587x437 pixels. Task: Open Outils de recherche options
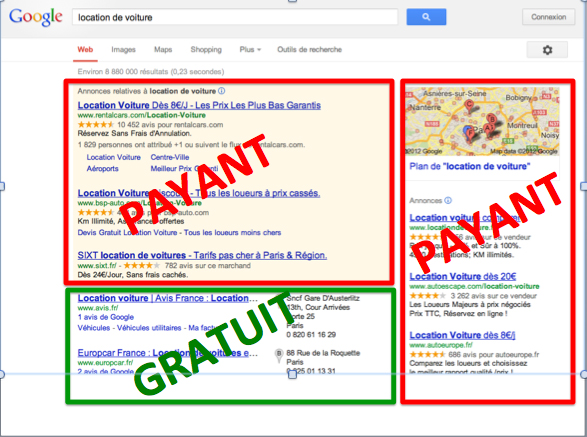click(x=309, y=49)
